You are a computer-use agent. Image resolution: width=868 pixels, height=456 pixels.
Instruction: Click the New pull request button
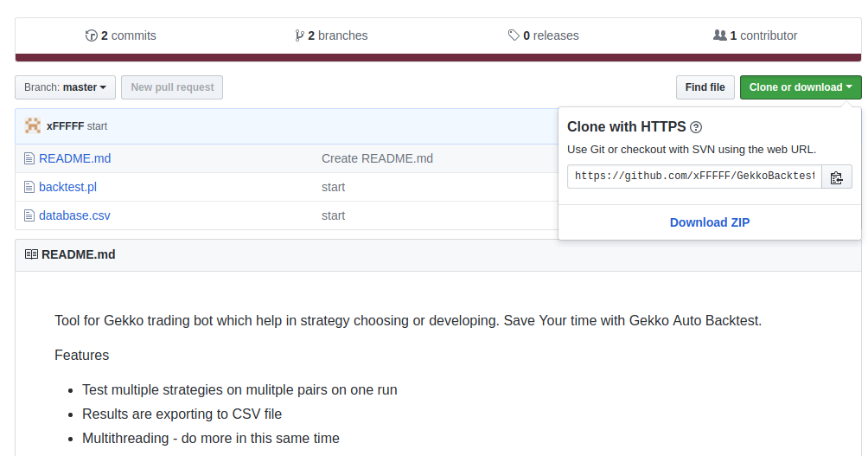coord(172,87)
